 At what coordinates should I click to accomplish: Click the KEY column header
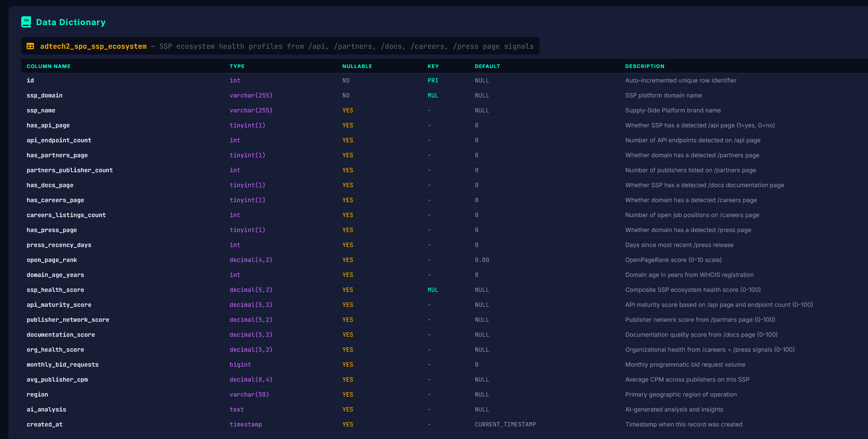[433, 66]
